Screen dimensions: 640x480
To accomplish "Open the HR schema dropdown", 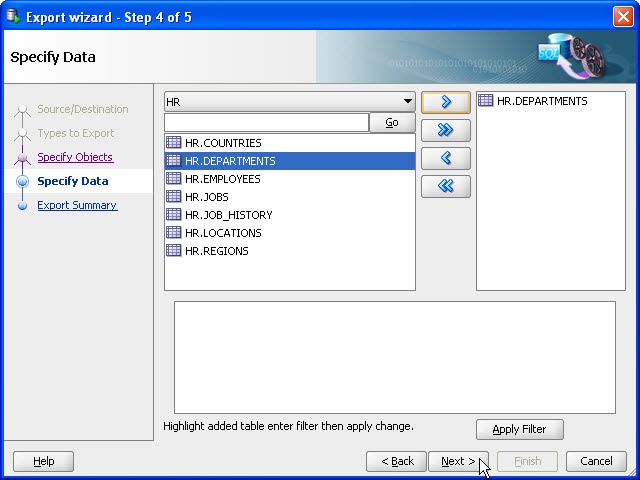I will click(290, 102).
